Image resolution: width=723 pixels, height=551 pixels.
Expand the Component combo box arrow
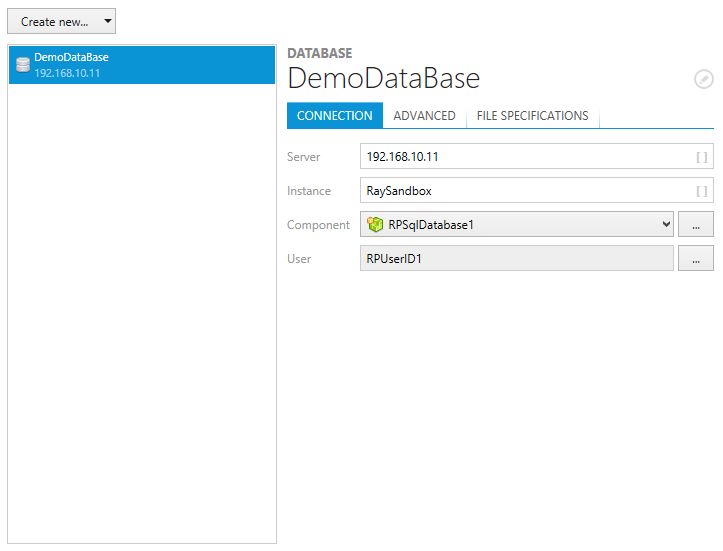coord(666,225)
